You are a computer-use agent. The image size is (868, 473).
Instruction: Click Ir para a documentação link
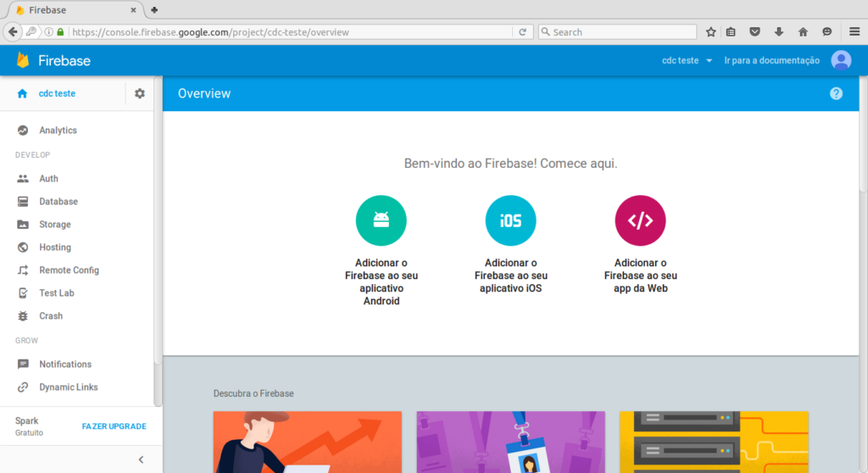coord(771,60)
